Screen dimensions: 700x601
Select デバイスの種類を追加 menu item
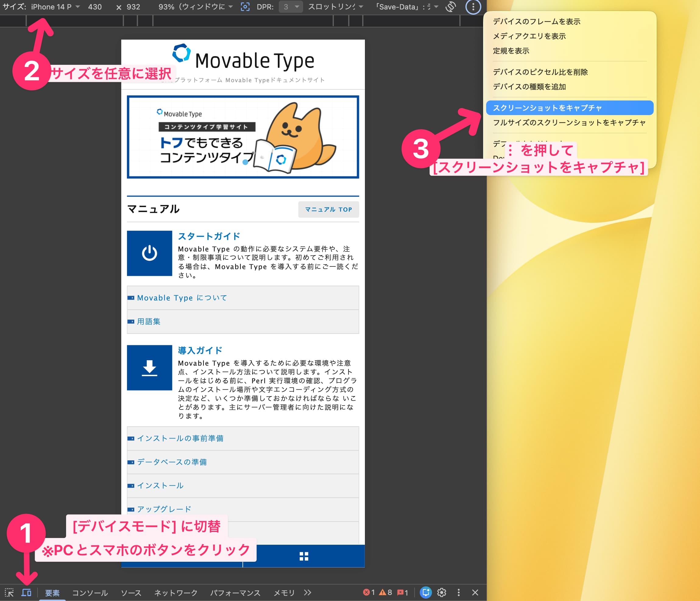click(x=570, y=87)
